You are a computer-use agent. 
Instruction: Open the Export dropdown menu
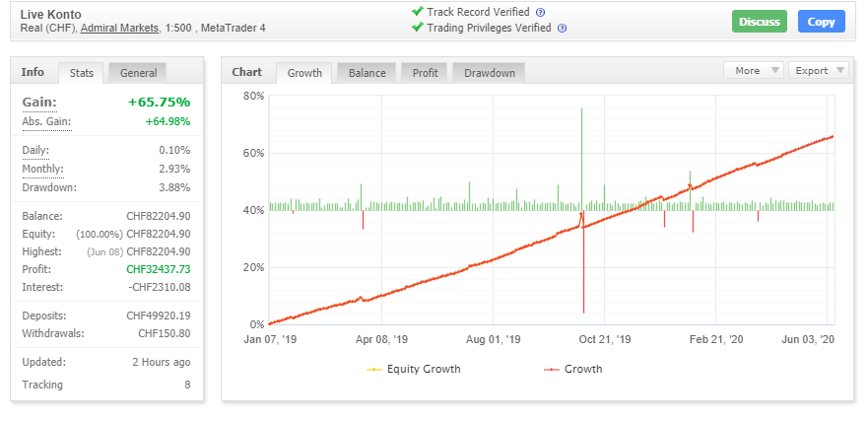(x=820, y=71)
